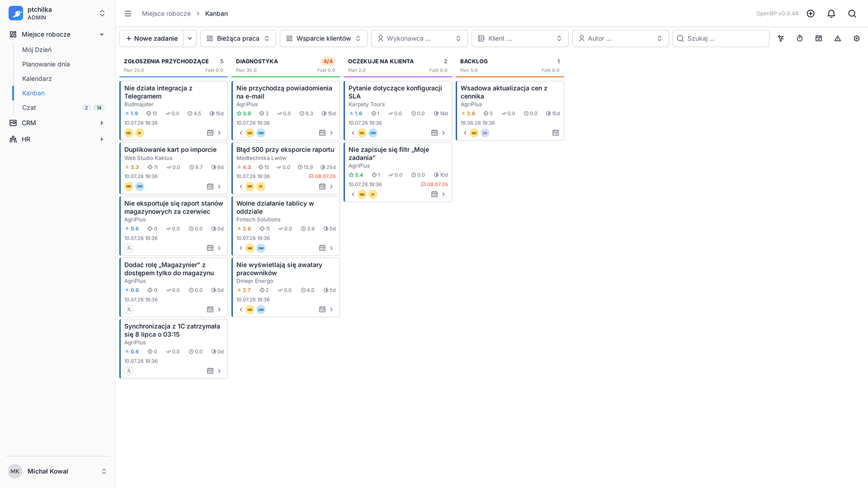Click unassigned avatar on 'Dodać rolę Magazynier' card

(129, 310)
